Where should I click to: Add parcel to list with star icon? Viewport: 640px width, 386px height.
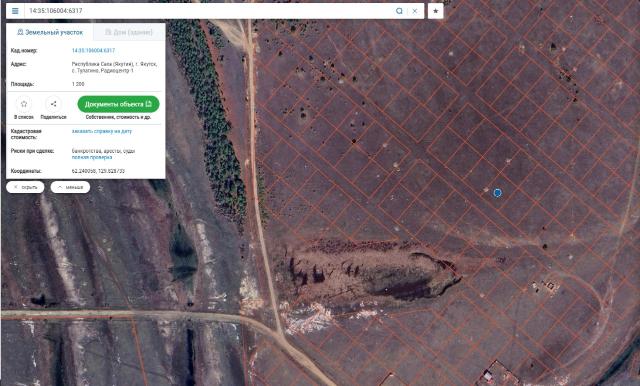pos(24,104)
